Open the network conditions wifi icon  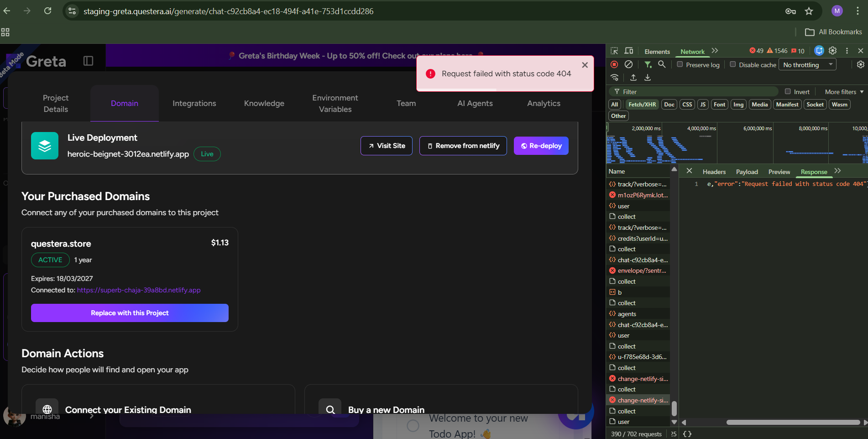[x=615, y=78]
